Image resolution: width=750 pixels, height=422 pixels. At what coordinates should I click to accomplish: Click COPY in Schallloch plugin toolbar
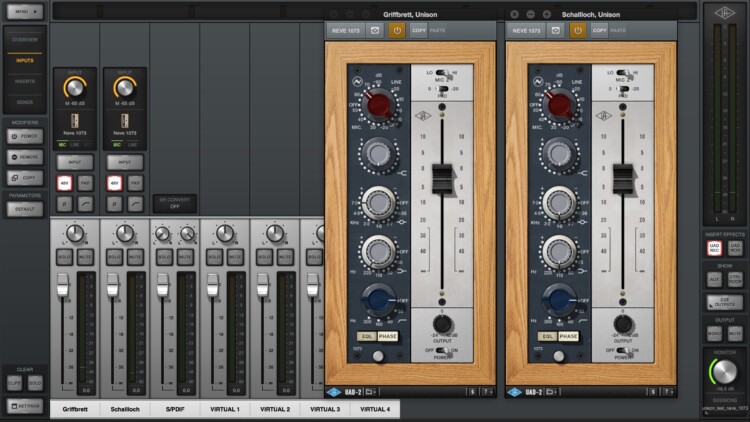(x=599, y=30)
